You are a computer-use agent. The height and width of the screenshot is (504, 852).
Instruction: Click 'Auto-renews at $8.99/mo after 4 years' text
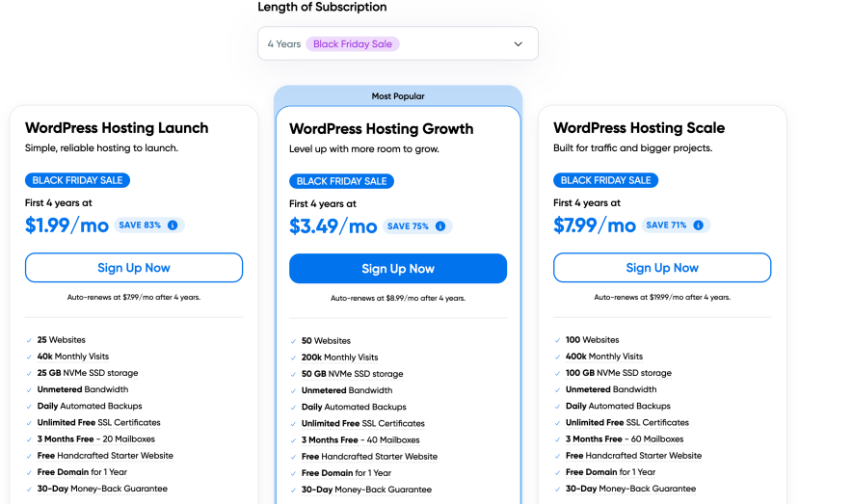click(x=398, y=298)
